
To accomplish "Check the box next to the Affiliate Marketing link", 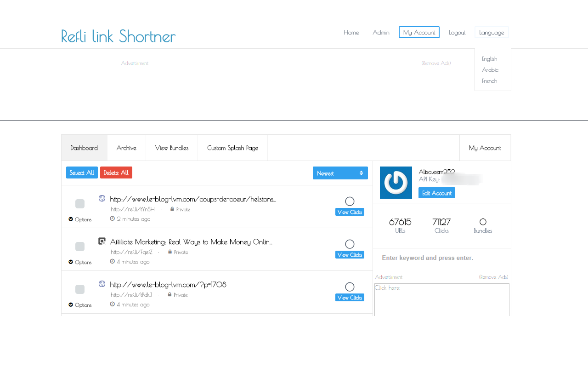I will 79,247.
